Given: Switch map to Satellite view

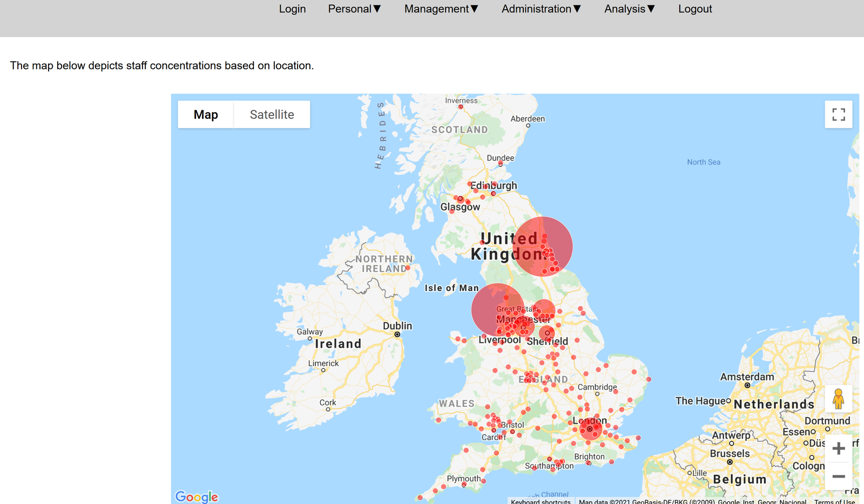Looking at the screenshot, I should [272, 114].
